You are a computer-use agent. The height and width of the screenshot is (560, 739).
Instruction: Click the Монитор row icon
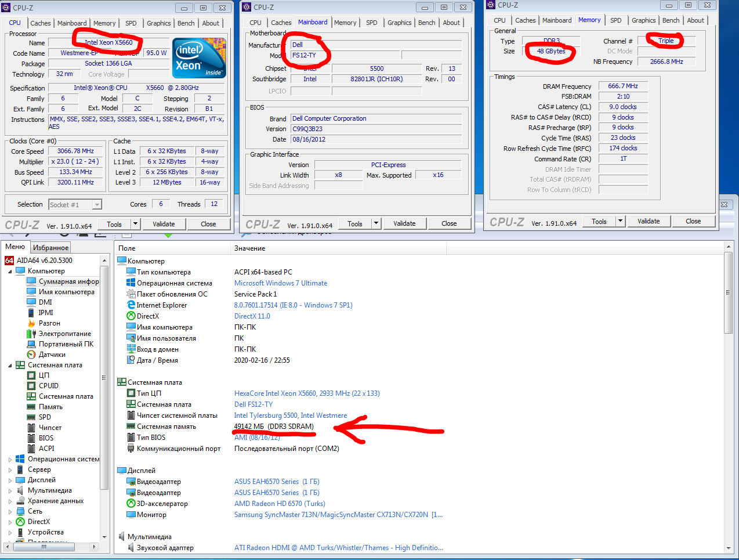(x=131, y=515)
